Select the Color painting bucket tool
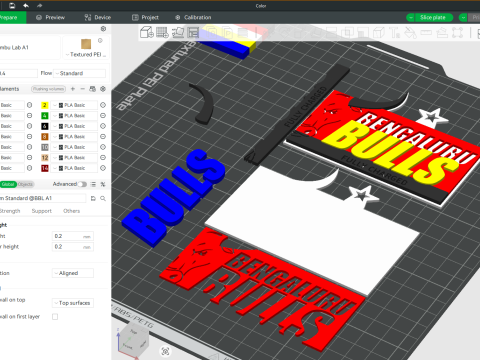This screenshot has height=360, width=480. click(410, 32)
